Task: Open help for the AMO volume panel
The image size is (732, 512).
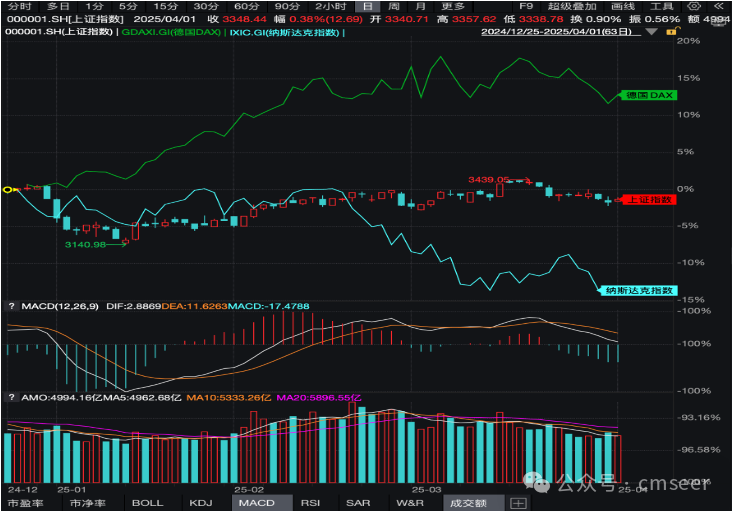Action: pos(11,398)
